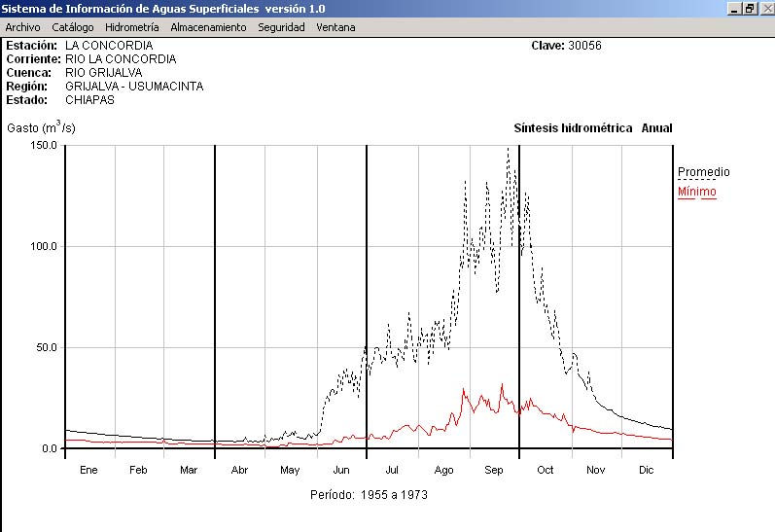Select the Ene month axis label
Viewport: 775px width, 532px height.
[88, 471]
